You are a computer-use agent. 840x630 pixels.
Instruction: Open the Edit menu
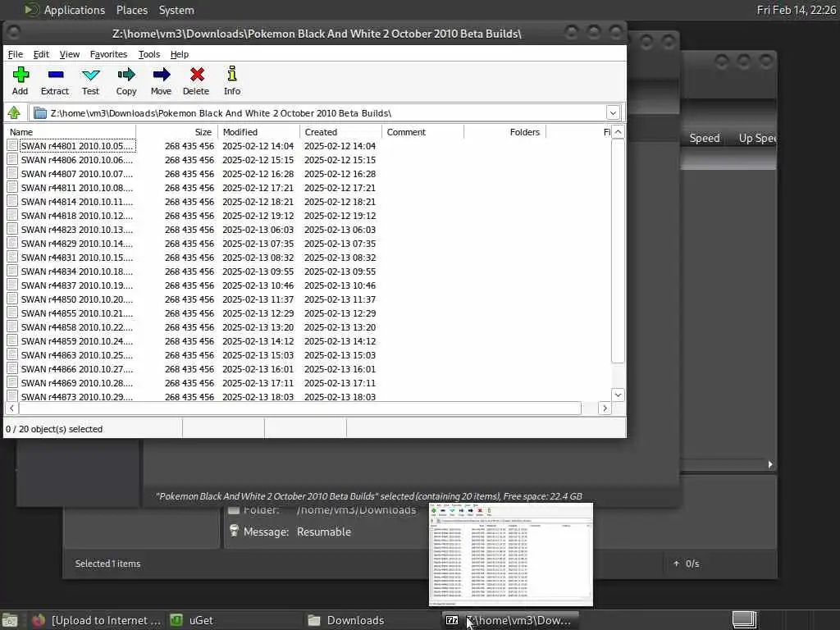pos(41,54)
